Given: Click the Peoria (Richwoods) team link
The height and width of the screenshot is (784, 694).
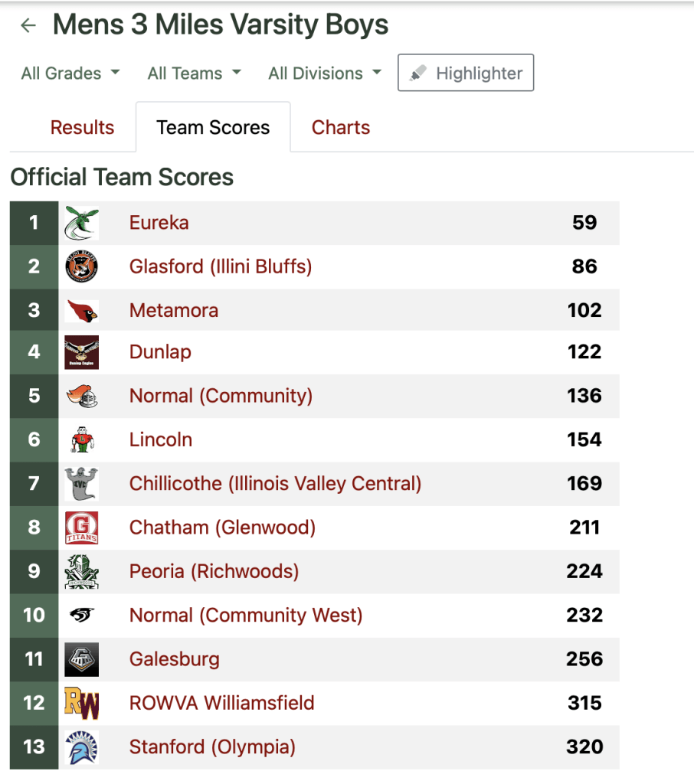Looking at the screenshot, I should point(214,571).
